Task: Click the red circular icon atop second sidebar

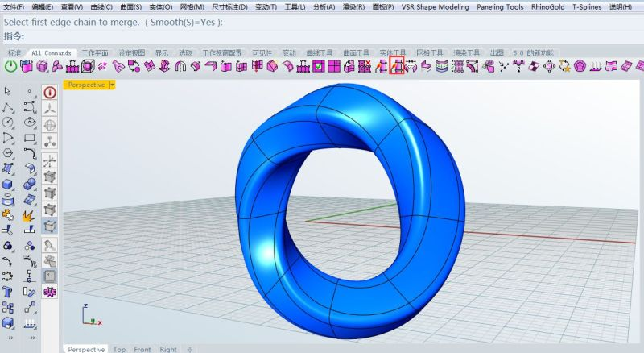Action: [x=50, y=92]
